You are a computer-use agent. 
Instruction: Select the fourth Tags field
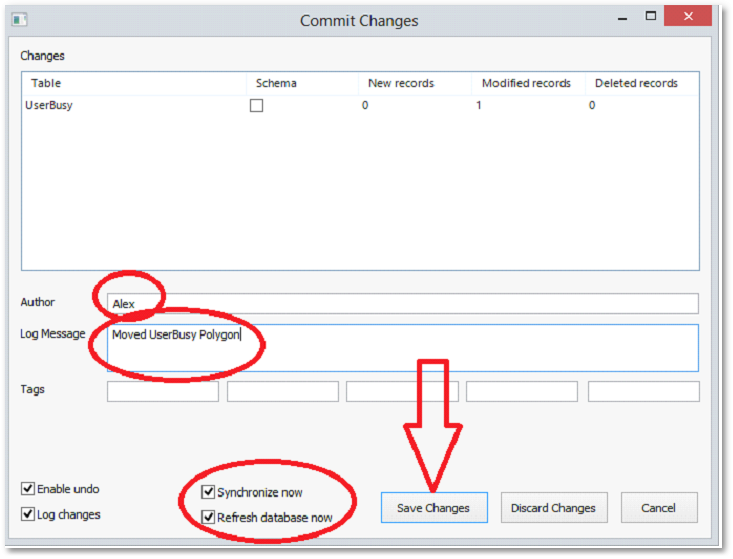tap(522, 391)
